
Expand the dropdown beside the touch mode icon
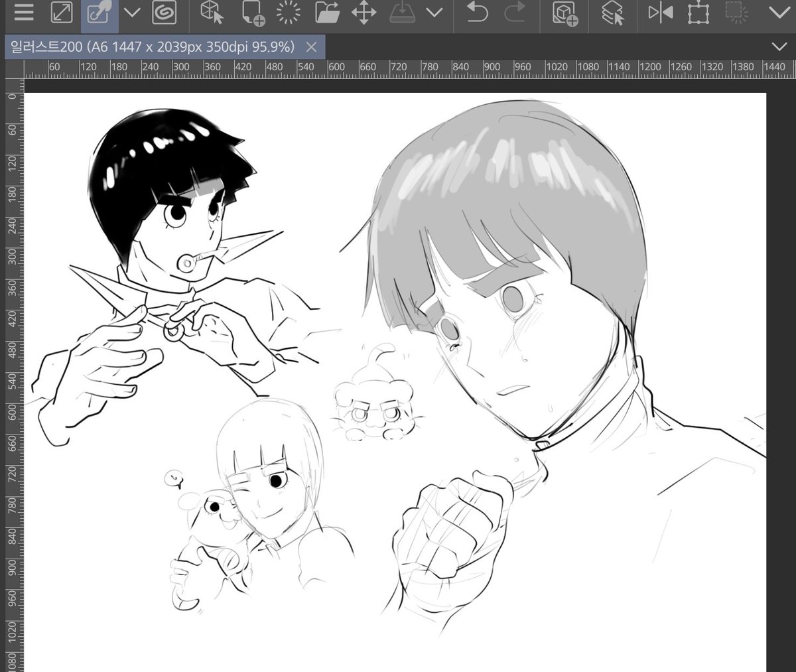(133, 13)
